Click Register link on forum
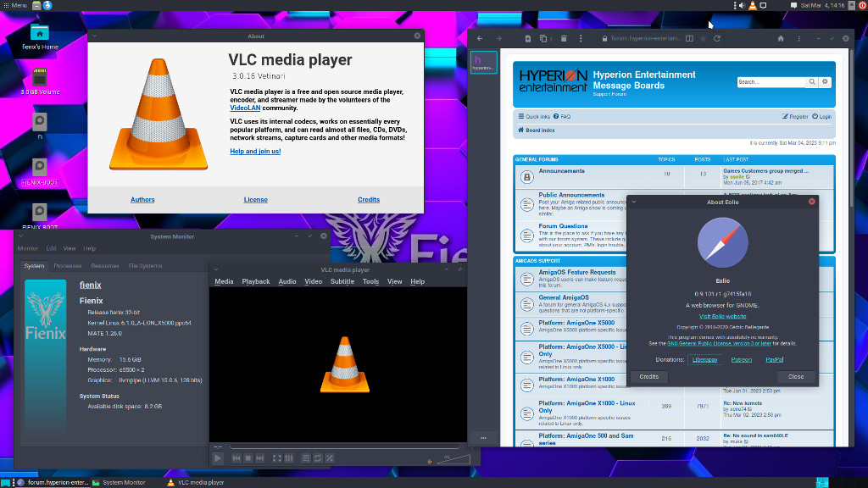Viewport: 868px width, 488px height. pyautogui.click(x=795, y=117)
